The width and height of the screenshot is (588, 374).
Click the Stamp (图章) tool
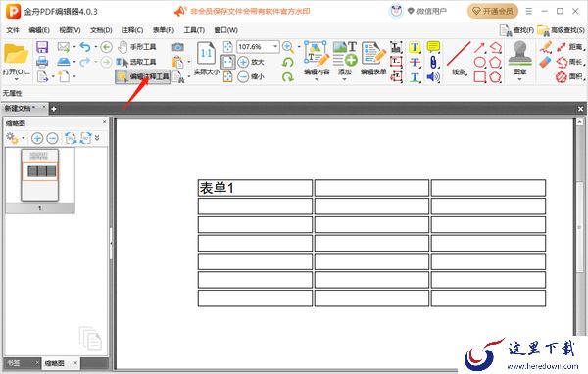pos(519,58)
